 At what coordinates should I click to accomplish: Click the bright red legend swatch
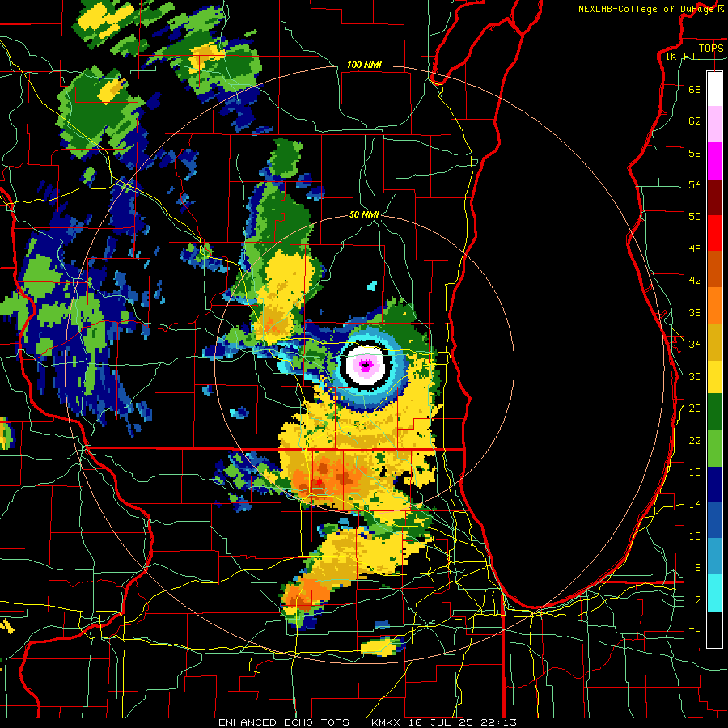[714, 233]
